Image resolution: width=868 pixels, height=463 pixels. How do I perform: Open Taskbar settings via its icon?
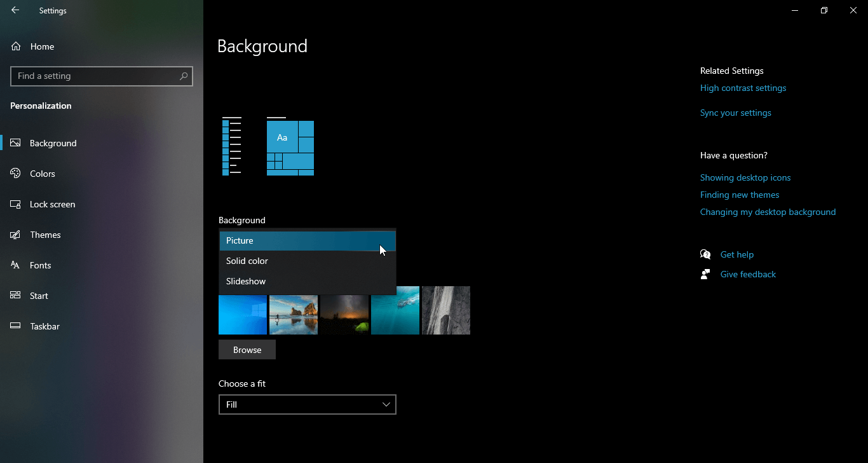coord(15,326)
